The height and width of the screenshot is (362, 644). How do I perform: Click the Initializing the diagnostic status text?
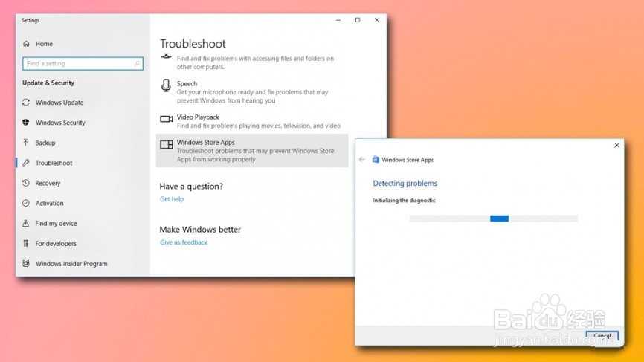coord(404,200)
